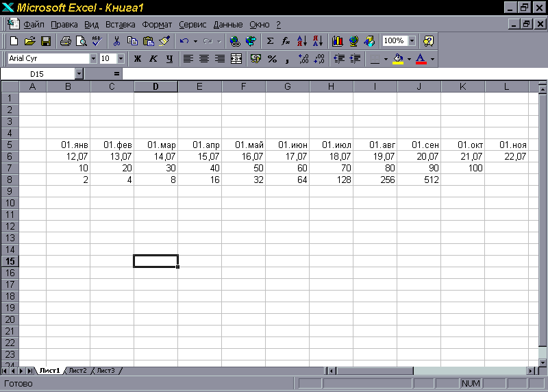Toggle underline Ч formatting

(169, 59)
